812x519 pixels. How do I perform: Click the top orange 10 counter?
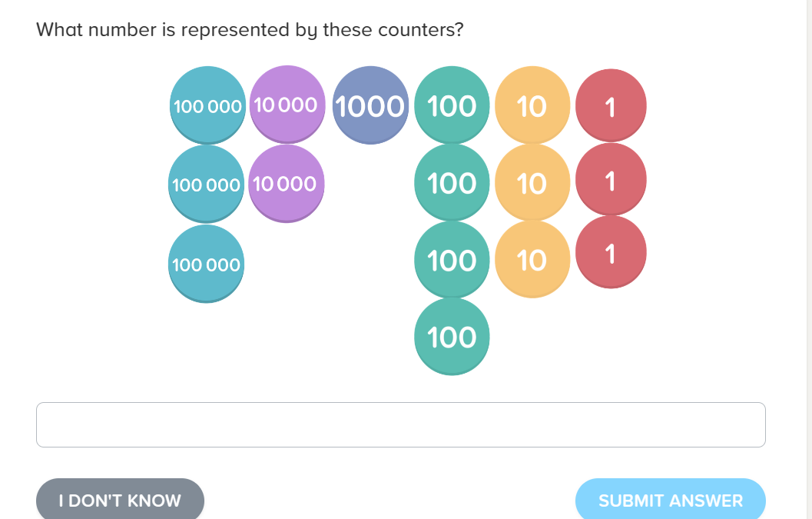point(532,105)
